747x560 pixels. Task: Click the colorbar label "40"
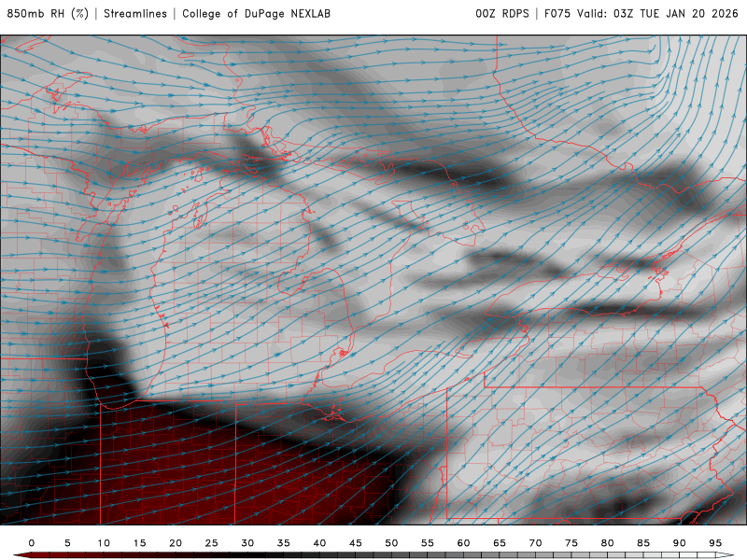click(x=319, y=543)
